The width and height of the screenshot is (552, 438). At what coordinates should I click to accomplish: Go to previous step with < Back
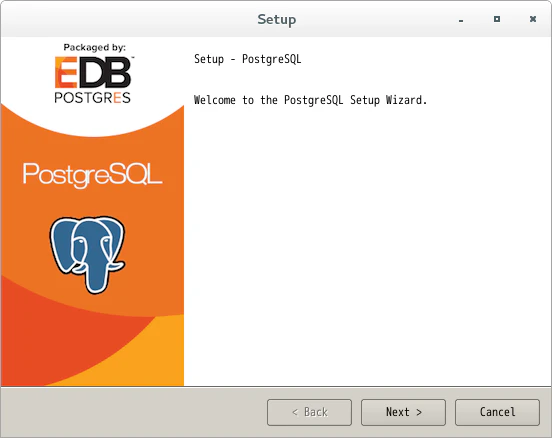[x=309, y=412]
